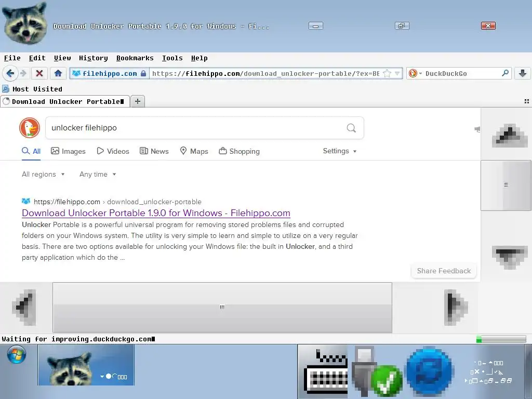Click the page search magnifier button
The height and width of the screenshot is (399, 532).
click(351, 128)
